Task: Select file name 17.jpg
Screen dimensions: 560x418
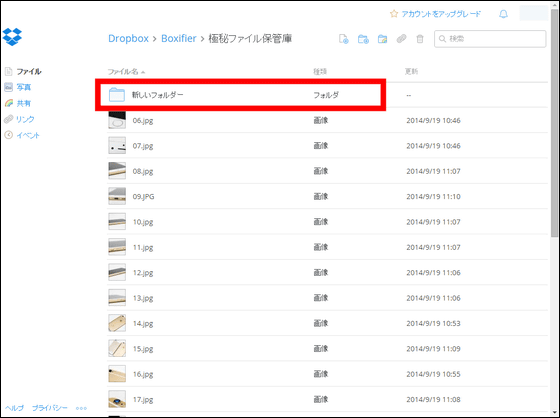Action: point(143,400)
